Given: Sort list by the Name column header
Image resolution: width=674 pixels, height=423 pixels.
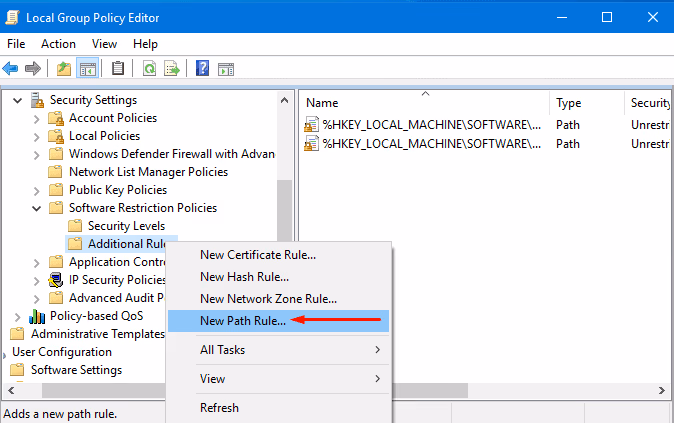Looking at the screenshot, I should tap(322, 103).
